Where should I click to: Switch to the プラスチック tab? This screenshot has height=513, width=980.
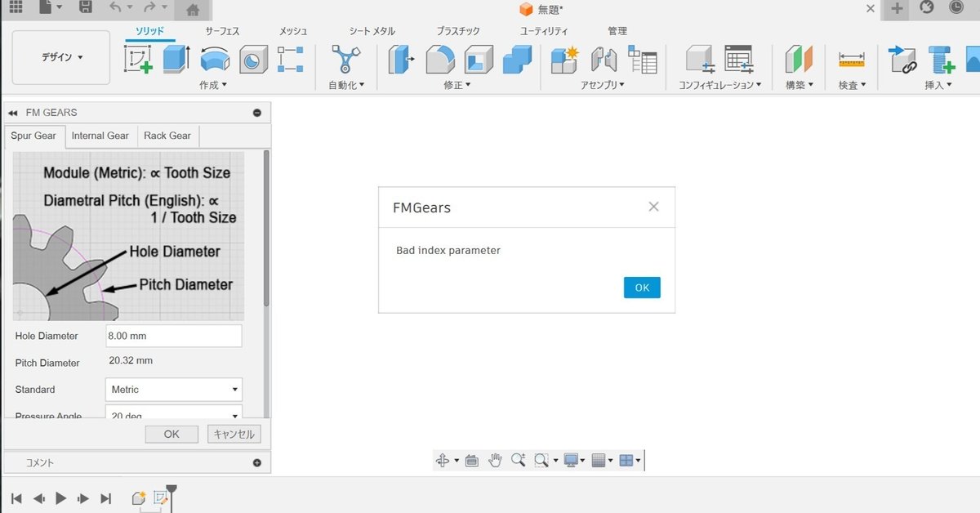point(458,31)
